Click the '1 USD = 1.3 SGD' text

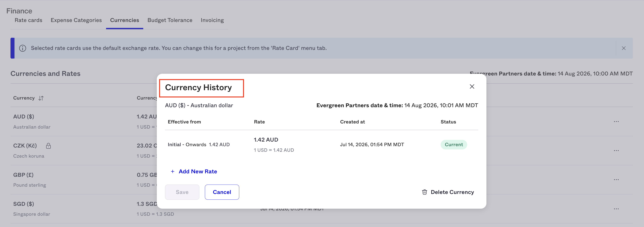(155, 214)
